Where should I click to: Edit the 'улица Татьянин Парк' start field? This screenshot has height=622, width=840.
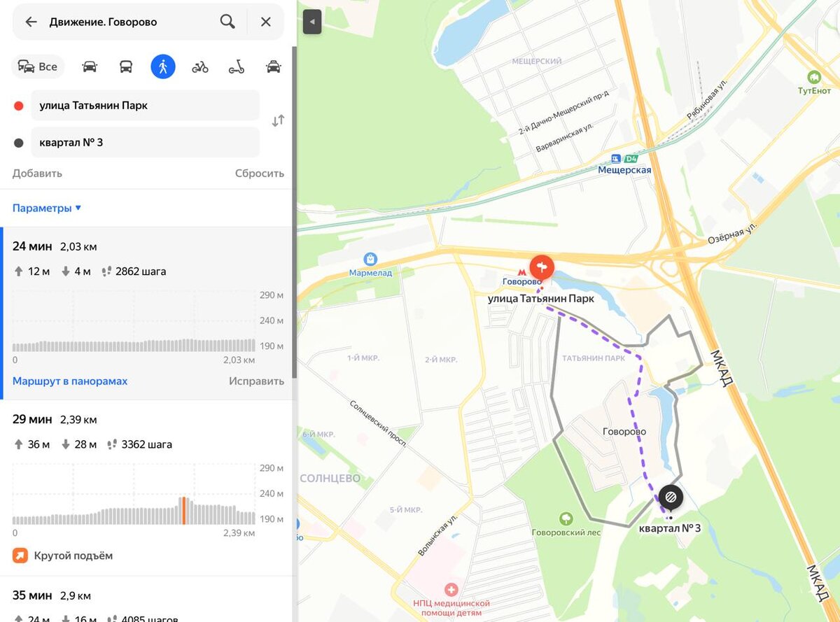(x=145, y=106)
